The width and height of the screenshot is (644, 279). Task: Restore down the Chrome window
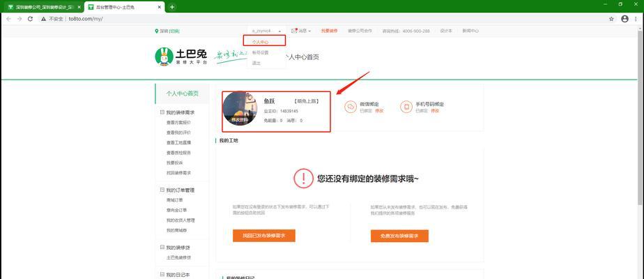coord(620,4)
